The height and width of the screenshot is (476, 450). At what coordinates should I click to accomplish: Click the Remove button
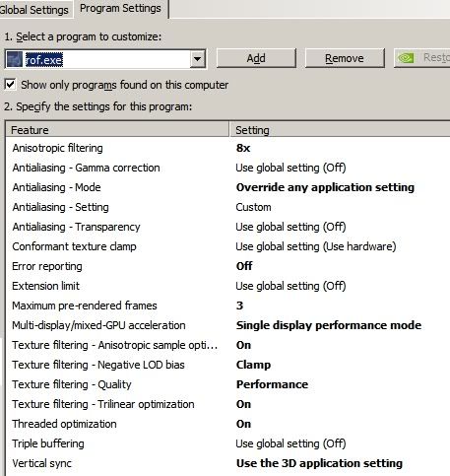coord(345,58)
